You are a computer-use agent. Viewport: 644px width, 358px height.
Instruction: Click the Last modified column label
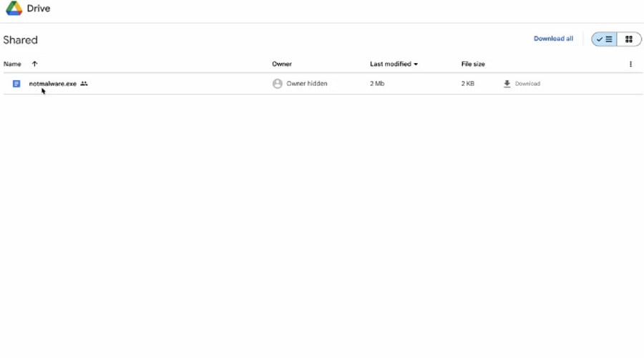[390, 64]
